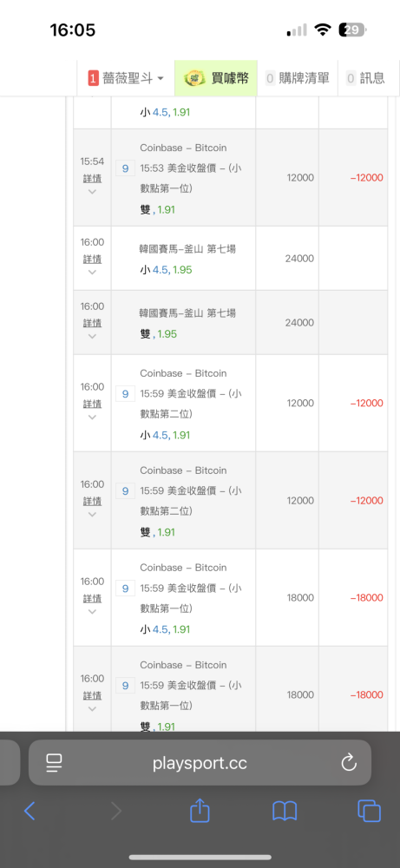
Task: Expand chevron under first 16:00 韓國賽馬 row
Action: pos(92,273)
